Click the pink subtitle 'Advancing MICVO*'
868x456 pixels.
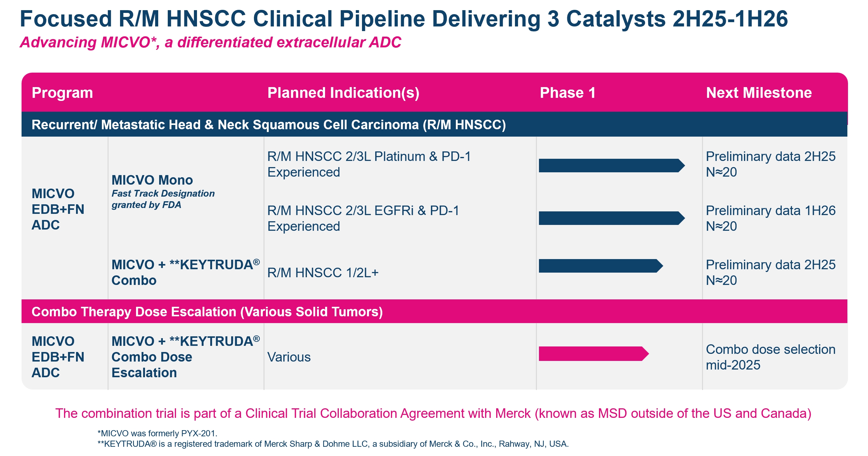click(x=210, y=42)
